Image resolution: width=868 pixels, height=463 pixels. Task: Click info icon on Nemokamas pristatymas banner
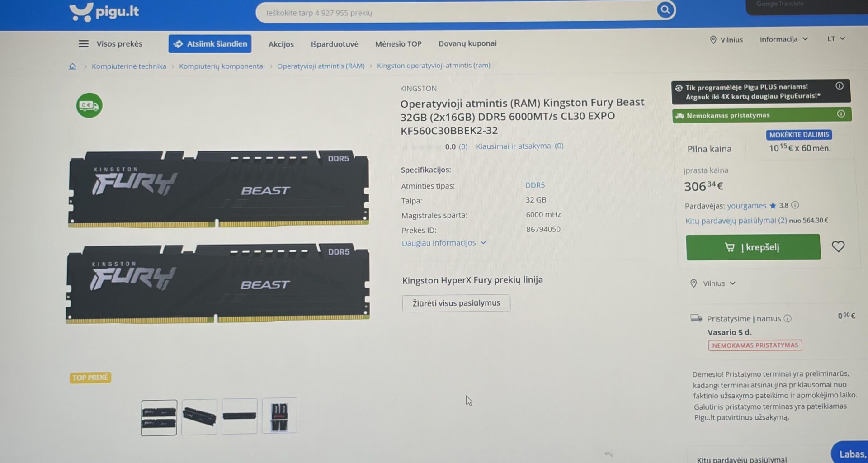click(840, 114)
